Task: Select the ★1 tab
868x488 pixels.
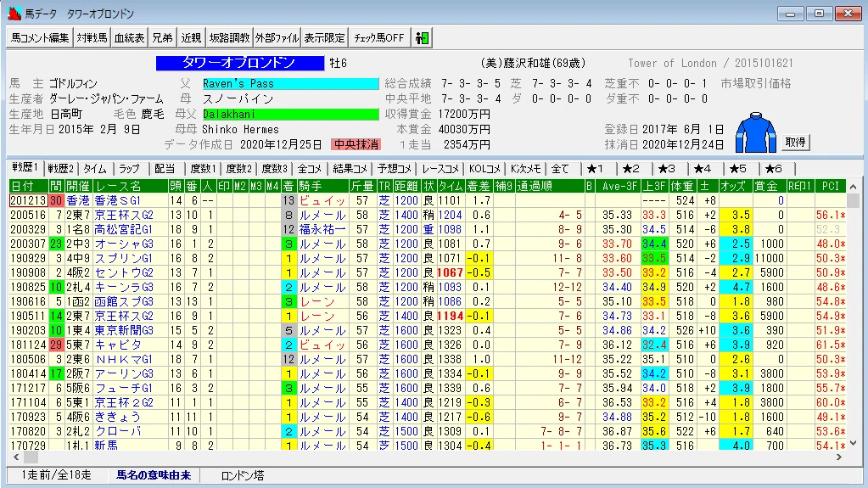Action: tap(595, 169)
